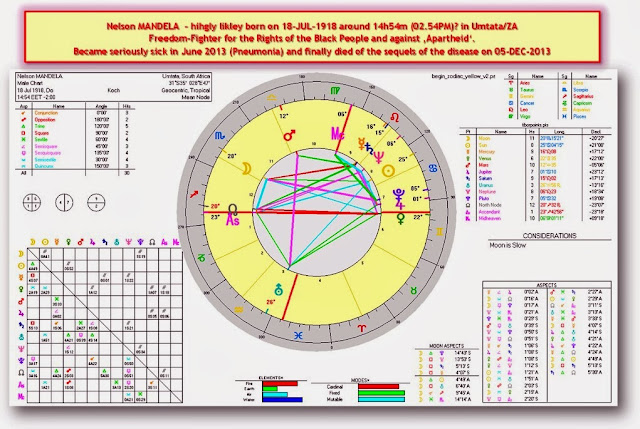Click the vertically split circle icon
The height and width of the screenshot is (429, 640).
click(64, 202)
